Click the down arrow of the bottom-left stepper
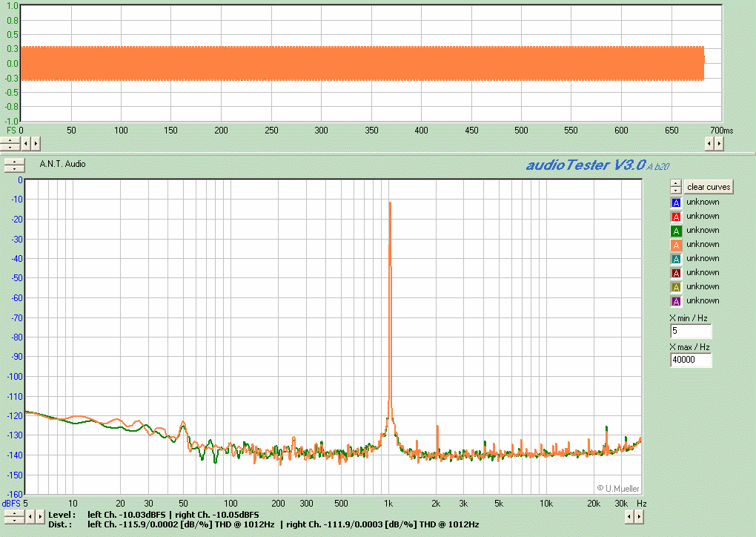This screenshot has width=756, height=537. pyautogui.click(x=14, y=521)
